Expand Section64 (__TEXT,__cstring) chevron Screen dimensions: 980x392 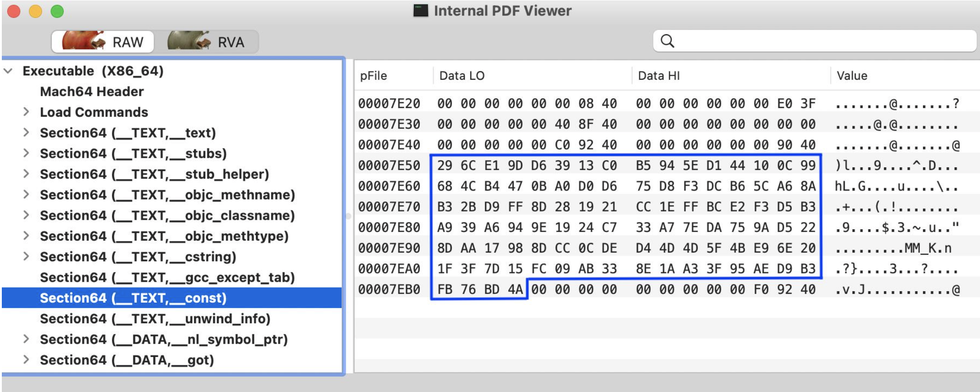pyautogui.click(x=26, y=257)
